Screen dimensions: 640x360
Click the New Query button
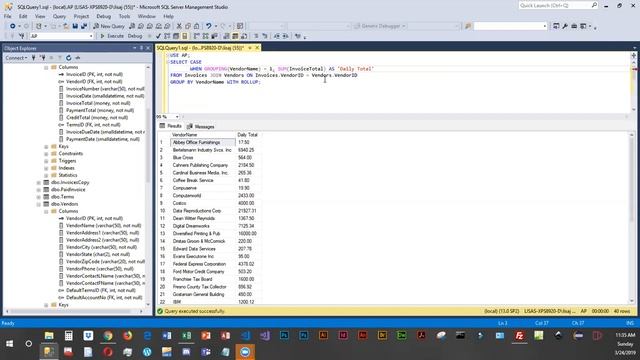109,26
